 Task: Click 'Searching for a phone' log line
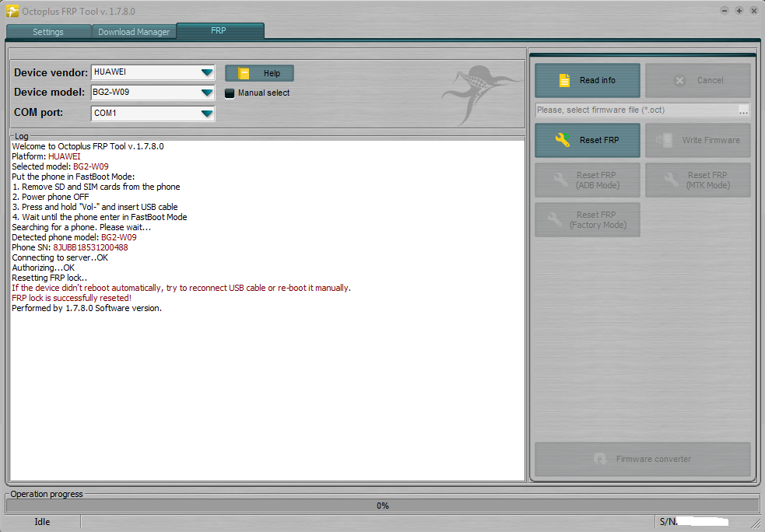coord(82,227)
